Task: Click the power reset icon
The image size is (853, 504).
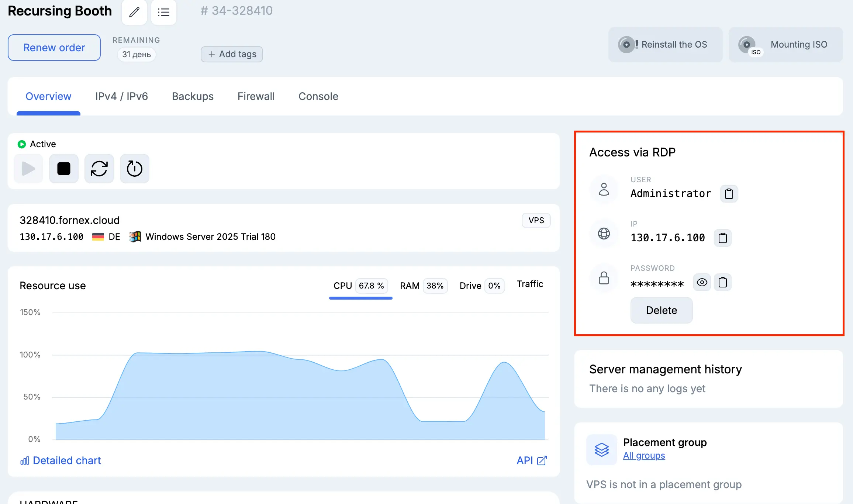Action: coord(135,169)
